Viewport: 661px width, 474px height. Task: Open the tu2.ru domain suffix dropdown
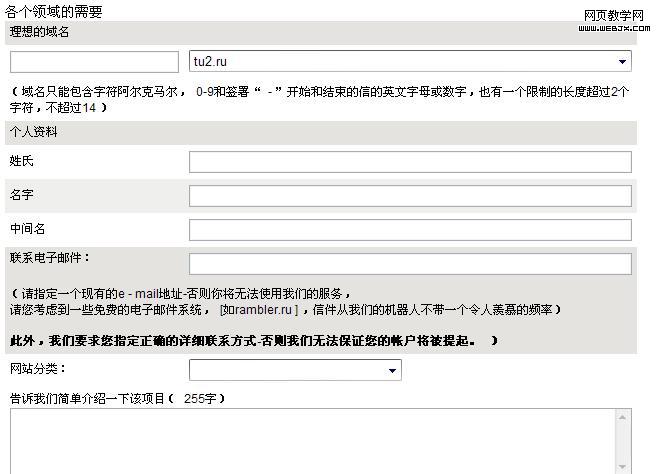tap(410, 62)
